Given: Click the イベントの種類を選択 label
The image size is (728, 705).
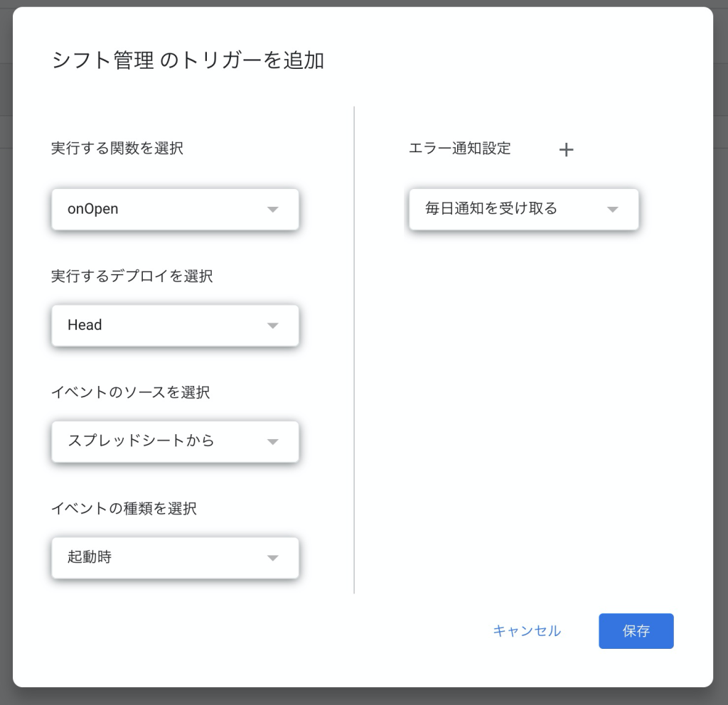Looking at the screenshot, I should click(x=124, y=508).
